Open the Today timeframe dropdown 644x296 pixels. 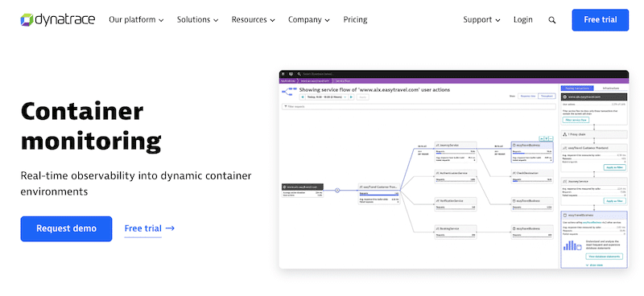point(327,97)
